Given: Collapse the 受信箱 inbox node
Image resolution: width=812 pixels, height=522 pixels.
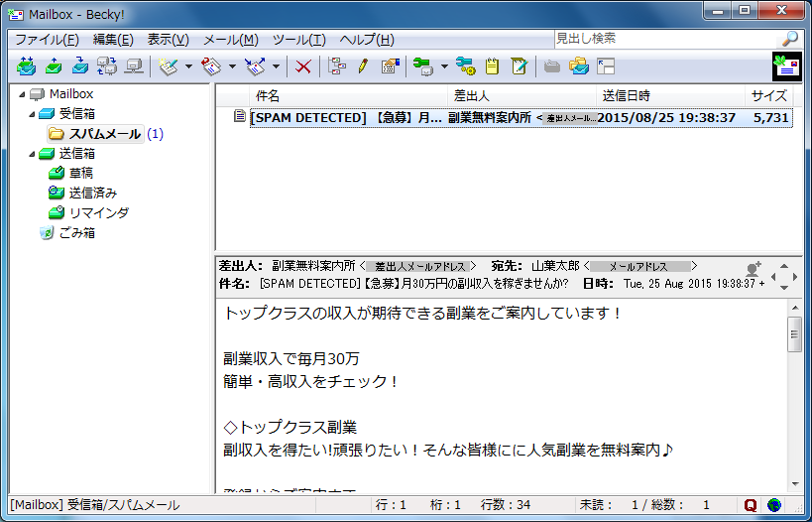Looking at the screenshot, I should pos(32,114).
